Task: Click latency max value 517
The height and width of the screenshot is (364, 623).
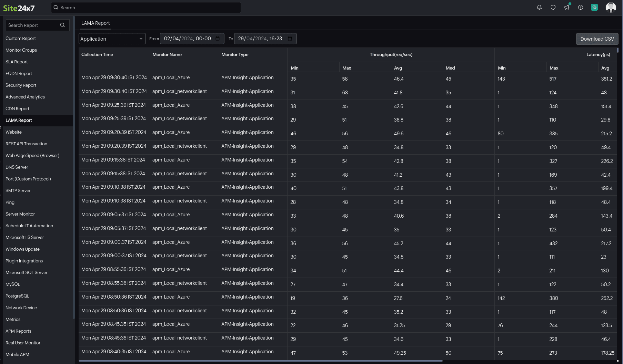Action: (553, 79)
